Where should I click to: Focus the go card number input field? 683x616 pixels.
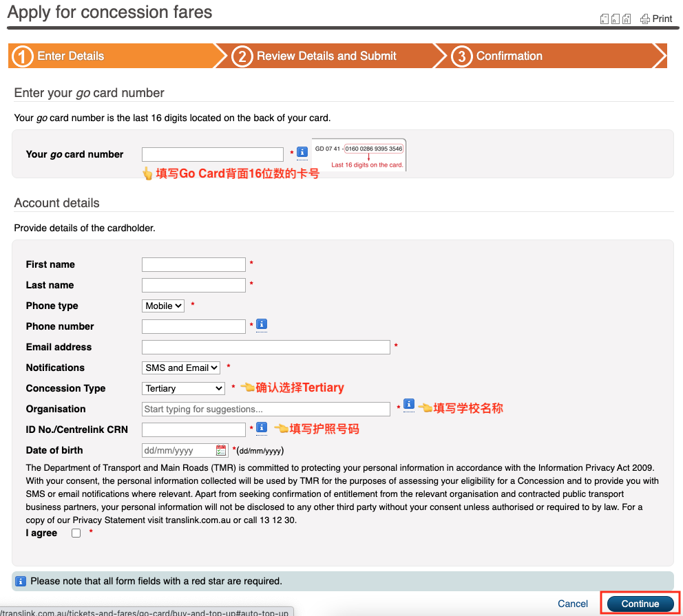coord(213,154)
